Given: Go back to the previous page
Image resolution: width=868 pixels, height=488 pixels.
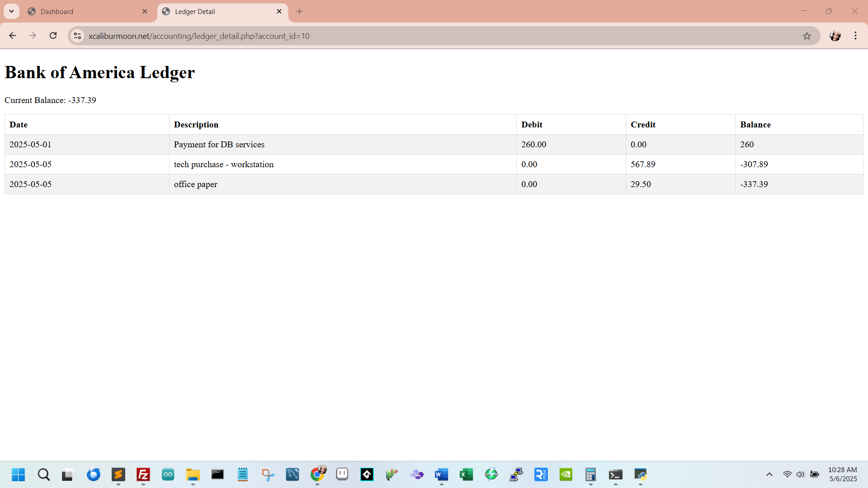Looking at the screenshot, I should (x=13, y=36).
